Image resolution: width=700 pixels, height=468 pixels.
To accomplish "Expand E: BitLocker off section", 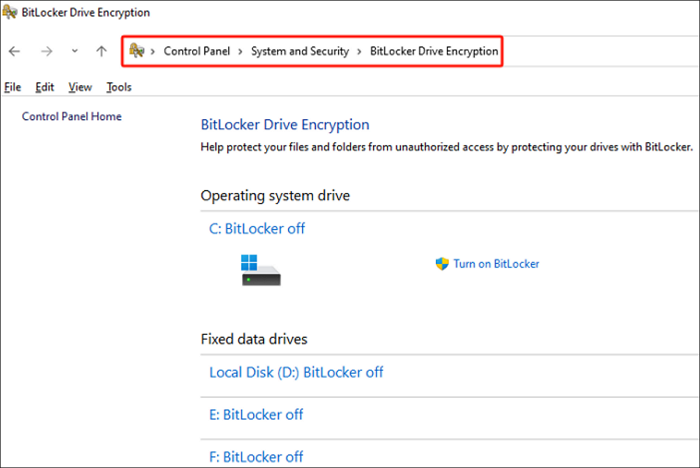I will tap(256, 415).
